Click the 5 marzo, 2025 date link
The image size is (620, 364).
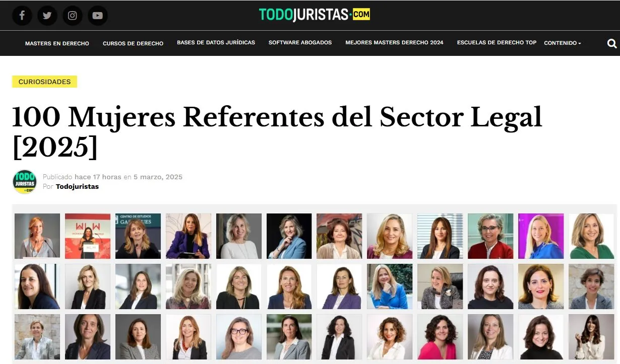158,177
